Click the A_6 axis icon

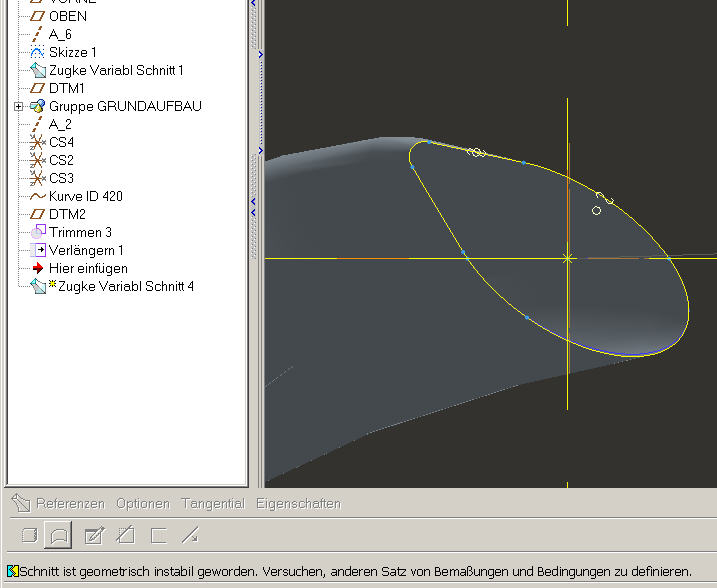[37, 34]
